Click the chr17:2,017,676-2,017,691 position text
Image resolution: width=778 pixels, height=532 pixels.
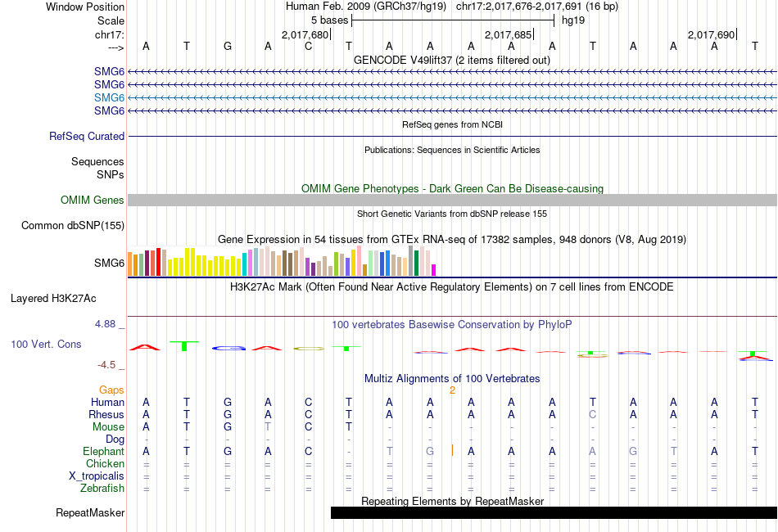tap(537, 7)
